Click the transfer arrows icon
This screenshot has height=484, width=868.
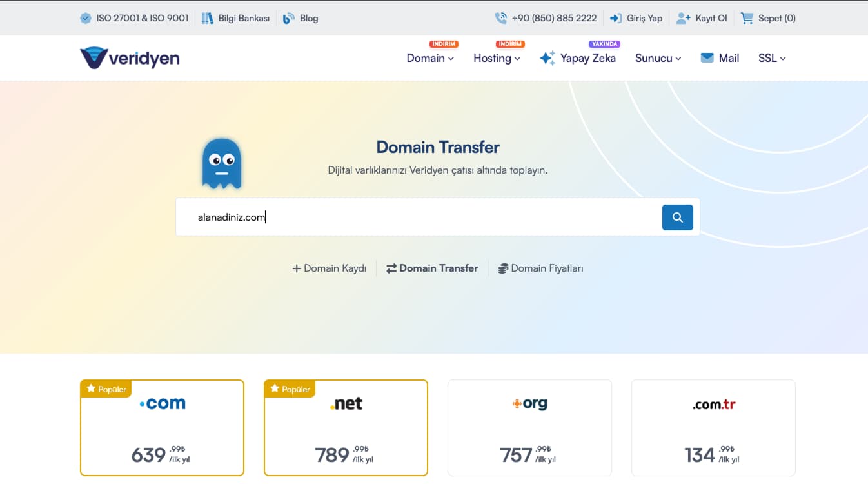pyautogui.click(x=391, y=268)
